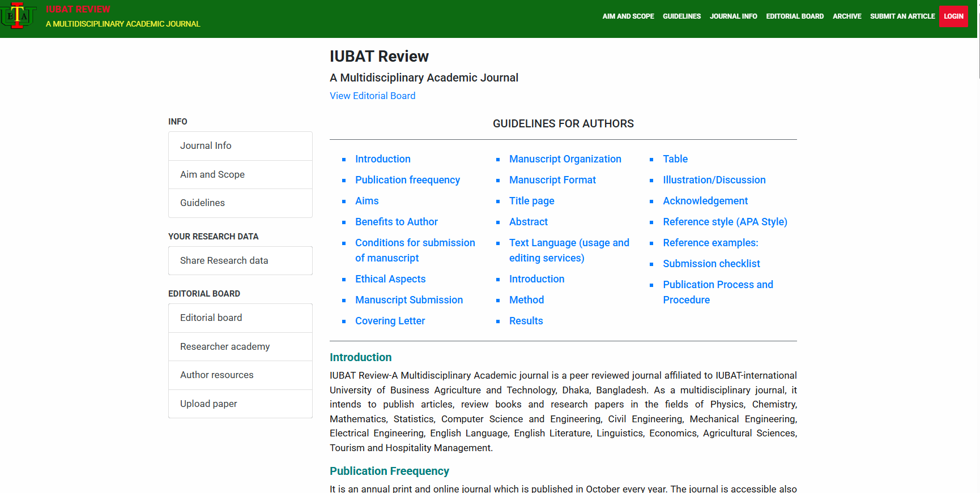The image size is (980, 493).
Task: Go to the Reference examples: link
Action: 710,243
